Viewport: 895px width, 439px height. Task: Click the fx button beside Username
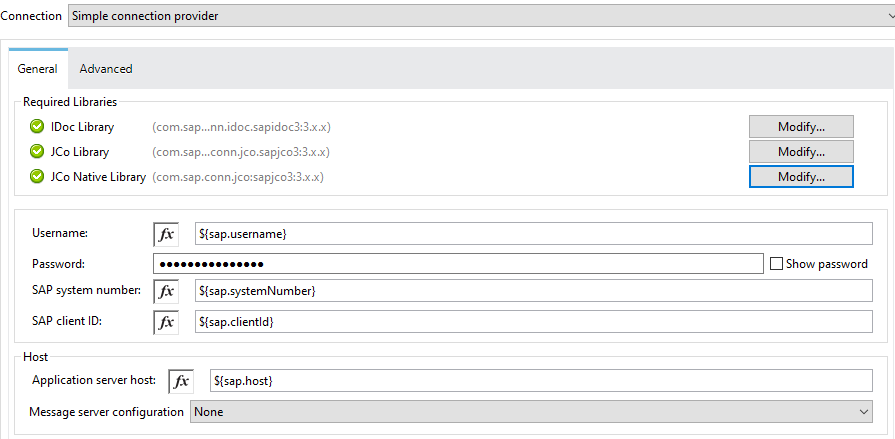166,234
